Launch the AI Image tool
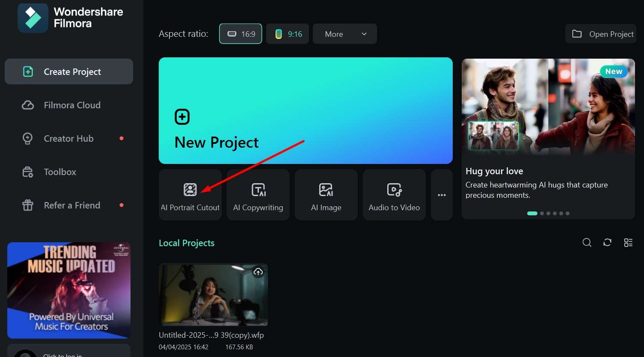This screenshot has width=644, height=357. [x=326, y=195]
